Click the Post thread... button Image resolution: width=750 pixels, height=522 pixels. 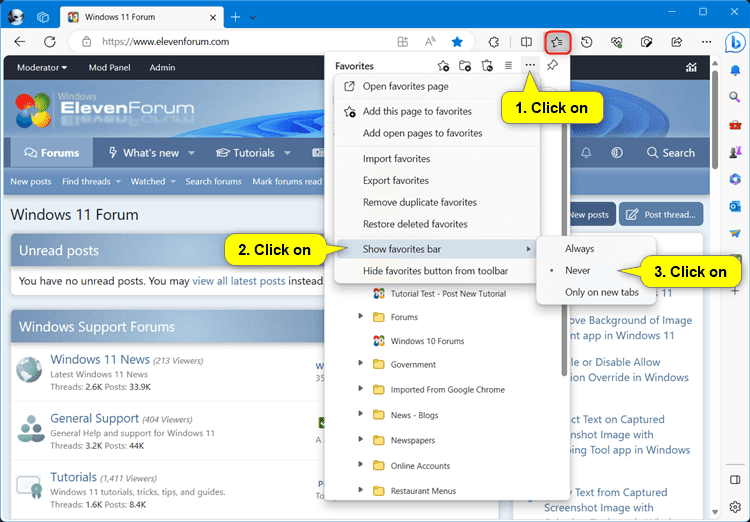661,214
